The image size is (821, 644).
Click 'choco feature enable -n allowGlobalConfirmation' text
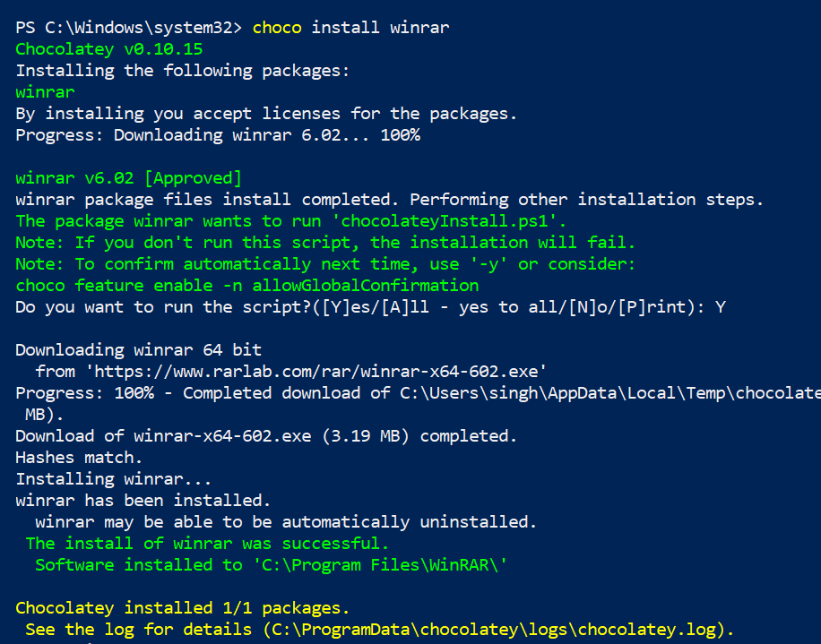[x=247, y=286]
